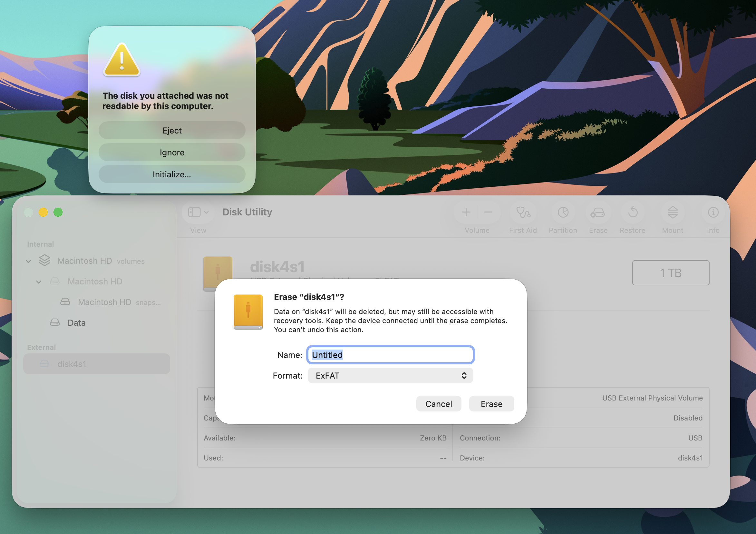Select Data volume in sidebar
This screenshot has width=756, height=534.
[96, 322]
